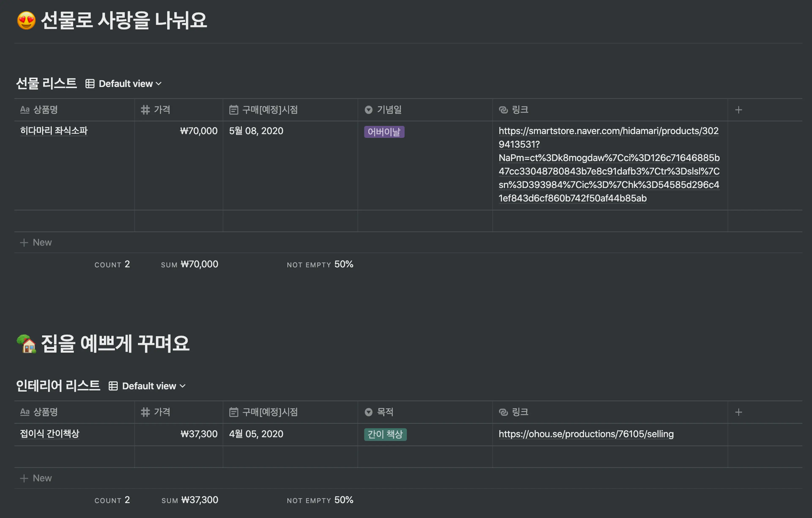Click COUNT 2 under interior table
Image resolution: width=812 pixels, height=518 pixels.
point(112,500)
